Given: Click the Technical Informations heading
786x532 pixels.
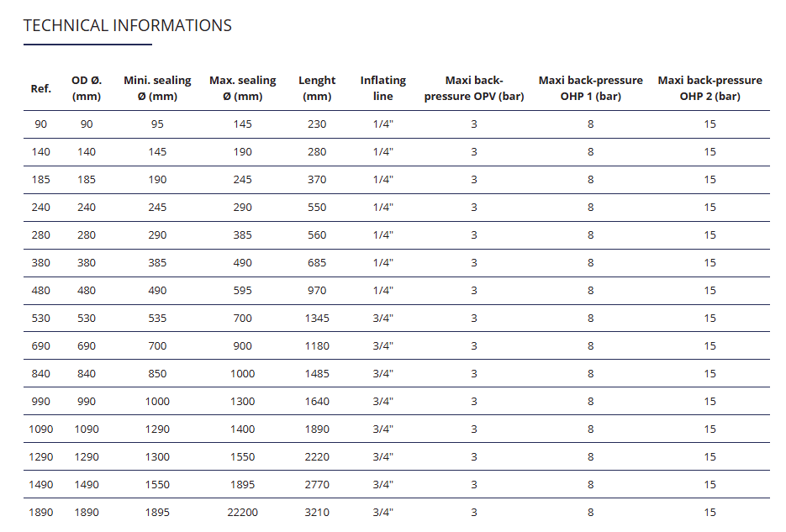Looking at the screenshot, I should 128,25.
